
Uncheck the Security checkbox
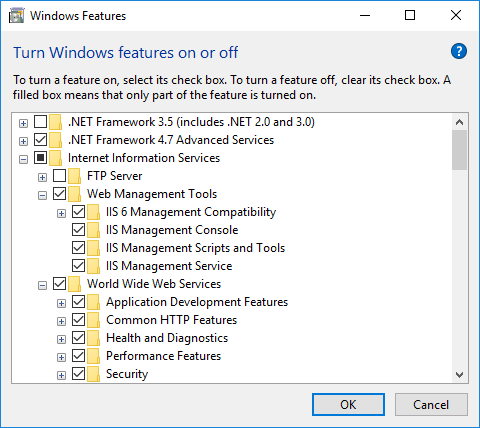(x=78, y=374)
